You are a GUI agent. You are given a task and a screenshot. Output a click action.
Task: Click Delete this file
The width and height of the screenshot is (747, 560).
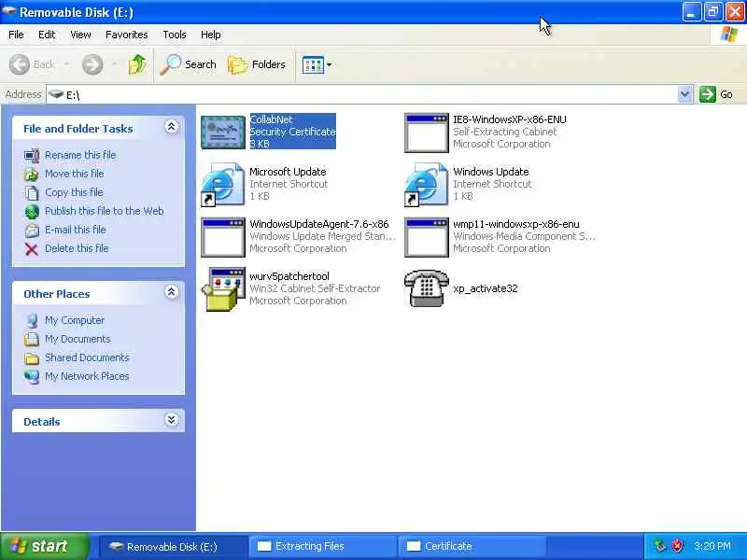click(x=77, y=248)
